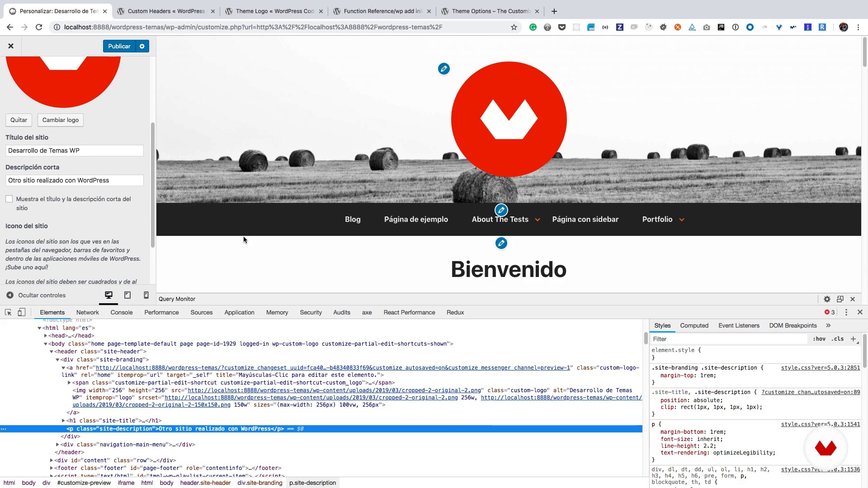Open the DOM Breakpoints tab
This screenshot has width=868, height=488.
coord(793,325)
